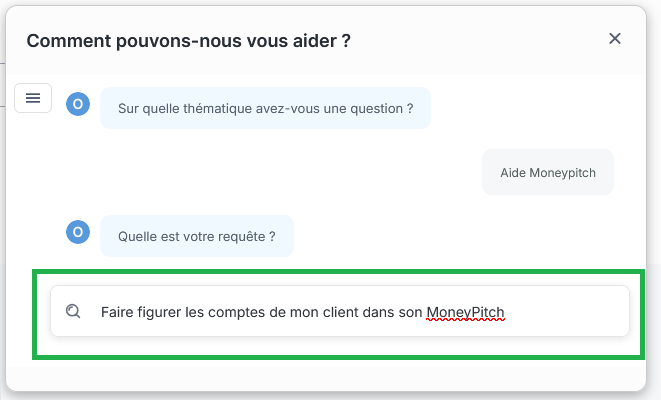Click the 'Comment pouvons-nous vous aider ?' title
This screenshot has width=661, height=400.
tap(188, 41)
